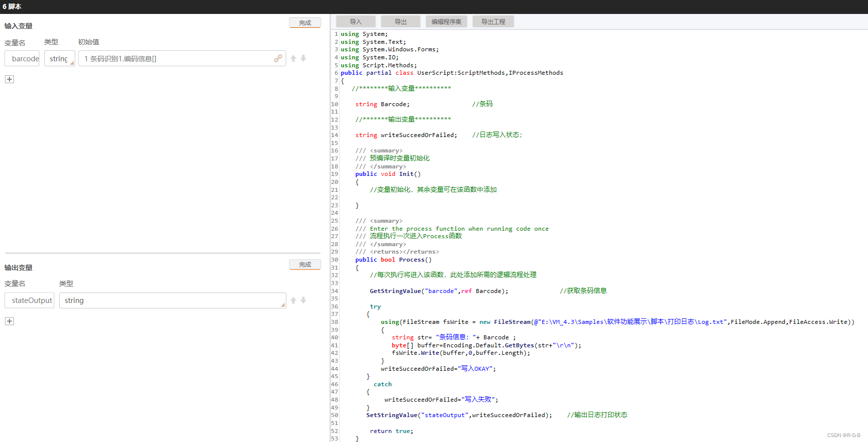The height and width of the screenshot is (442, 868).
Task: Move stateOutput variable down
Action: click(303, 300)
